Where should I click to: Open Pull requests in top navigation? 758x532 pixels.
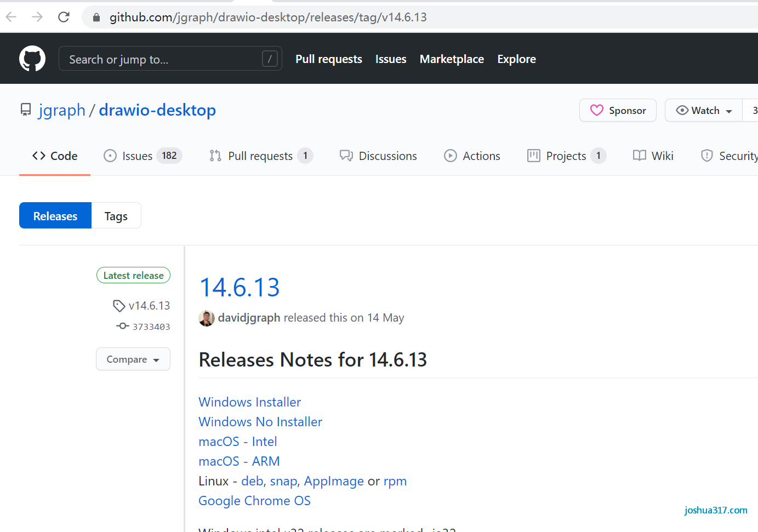coord(329,59)
